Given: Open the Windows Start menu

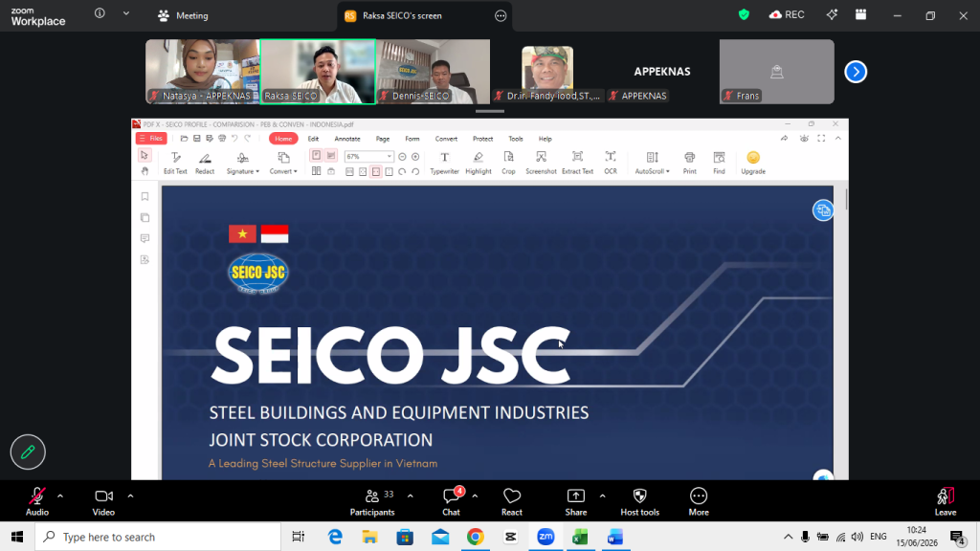Looking at the screenshot, I should 17,537.
